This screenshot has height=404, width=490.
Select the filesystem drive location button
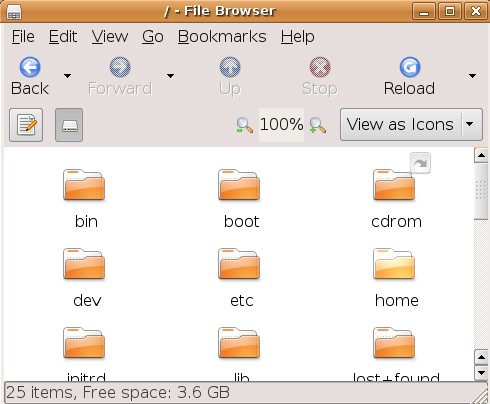(69, 125)
